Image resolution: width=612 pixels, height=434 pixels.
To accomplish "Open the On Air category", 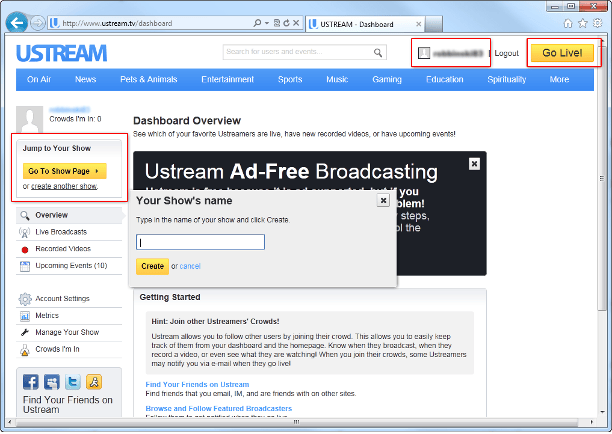I will point(39,80).
